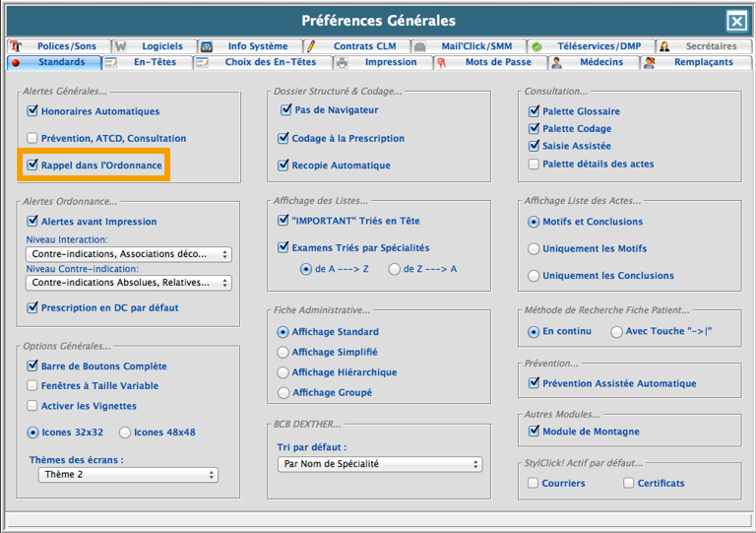The width and height of the screenshot is (756, 533).
Task: Select Icones 48x48 radio option
Action: coord(125,432)
